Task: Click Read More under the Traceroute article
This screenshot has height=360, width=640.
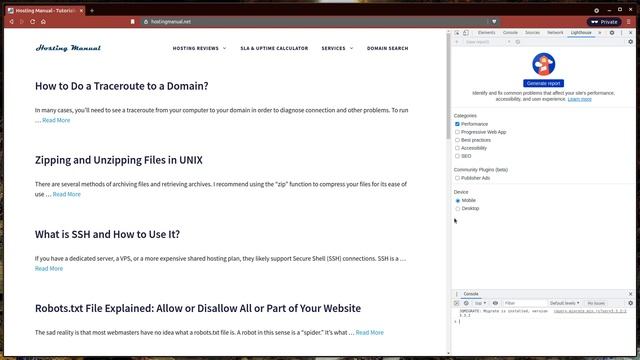Action: tap(56, 120)
